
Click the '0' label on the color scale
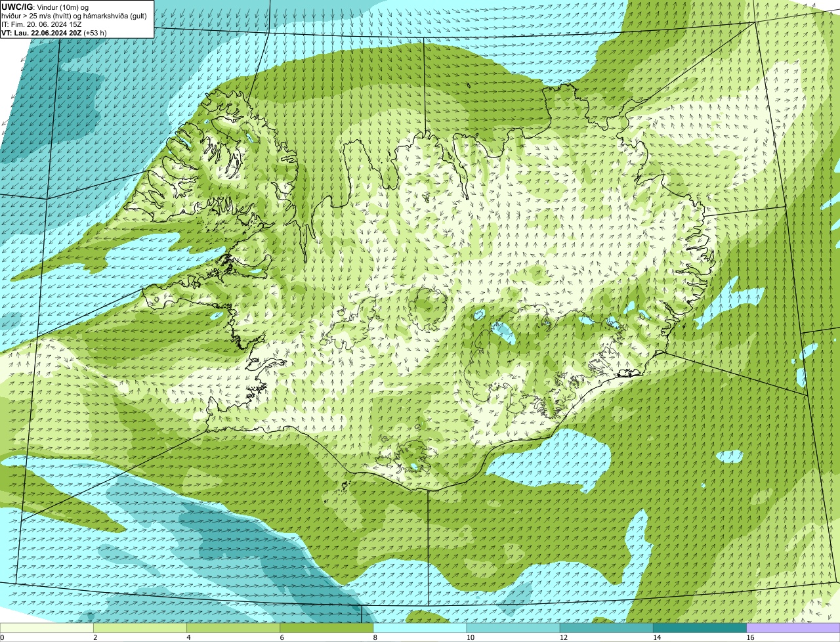pyautogui.click(x=2, y=637)
